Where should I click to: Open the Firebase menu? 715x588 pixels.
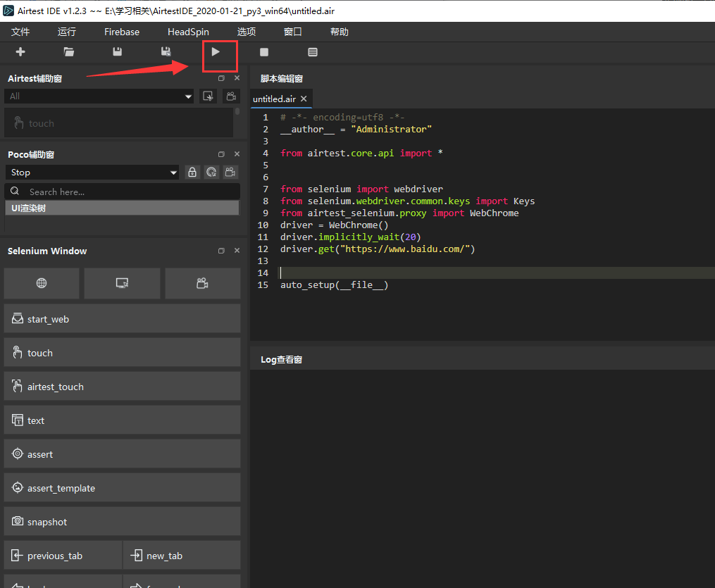(122, 32)
